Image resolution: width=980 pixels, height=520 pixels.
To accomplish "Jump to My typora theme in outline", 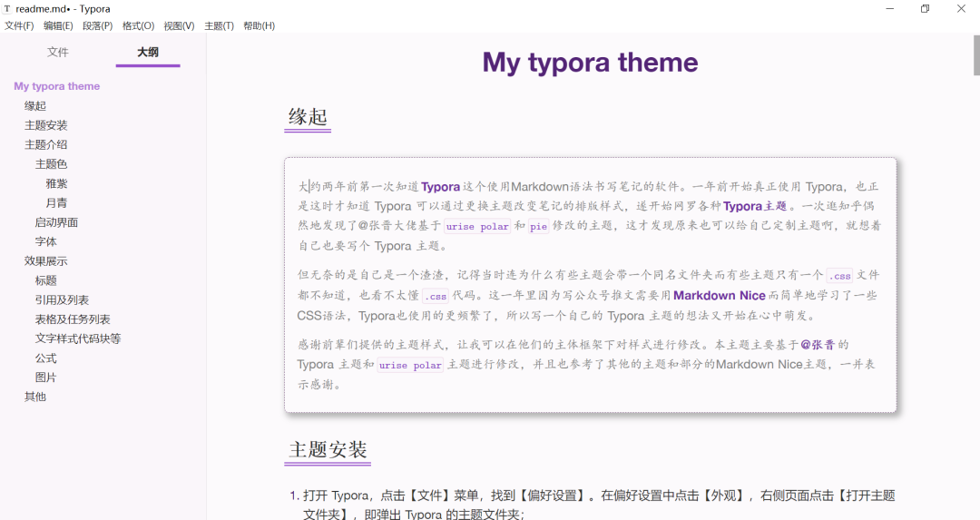I will coord(57,86).
